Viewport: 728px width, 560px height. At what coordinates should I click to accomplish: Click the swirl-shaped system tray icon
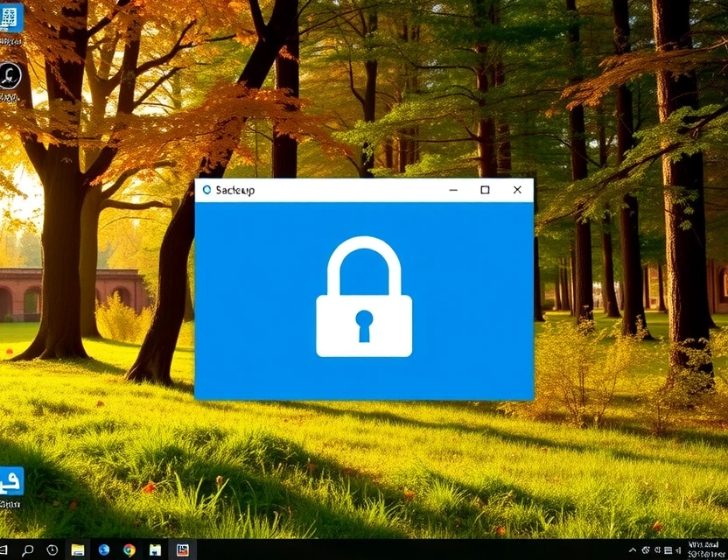pos(646,550)
